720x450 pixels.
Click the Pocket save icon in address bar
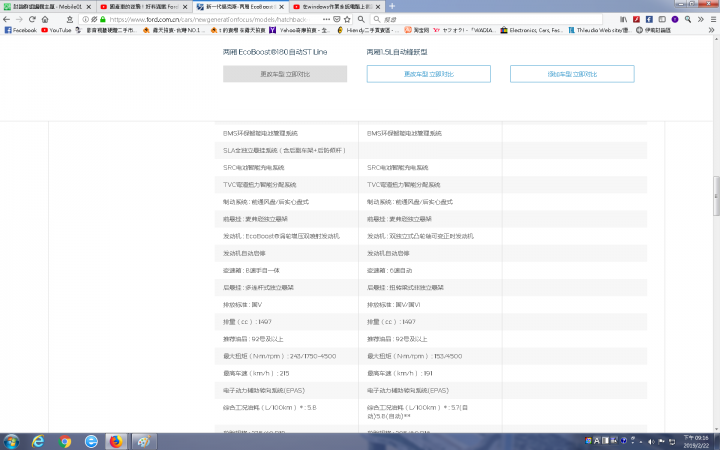click(337, 19)
